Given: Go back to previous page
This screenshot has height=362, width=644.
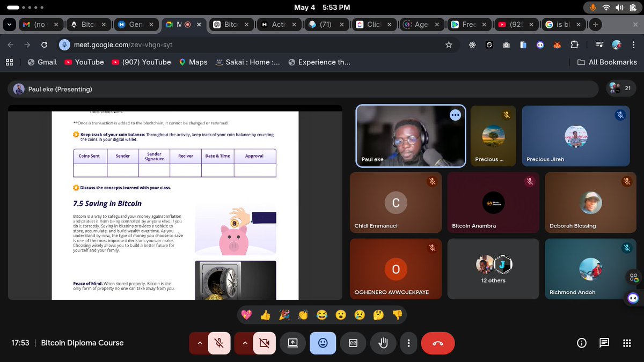Looking at the screenshot, I should (11, 45).
